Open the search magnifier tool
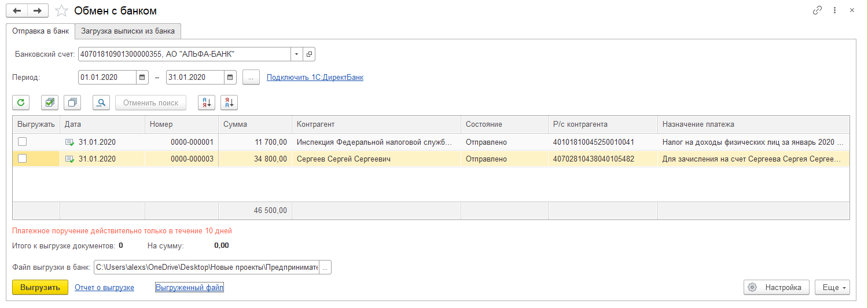868x308 pixels. point(101,102)
